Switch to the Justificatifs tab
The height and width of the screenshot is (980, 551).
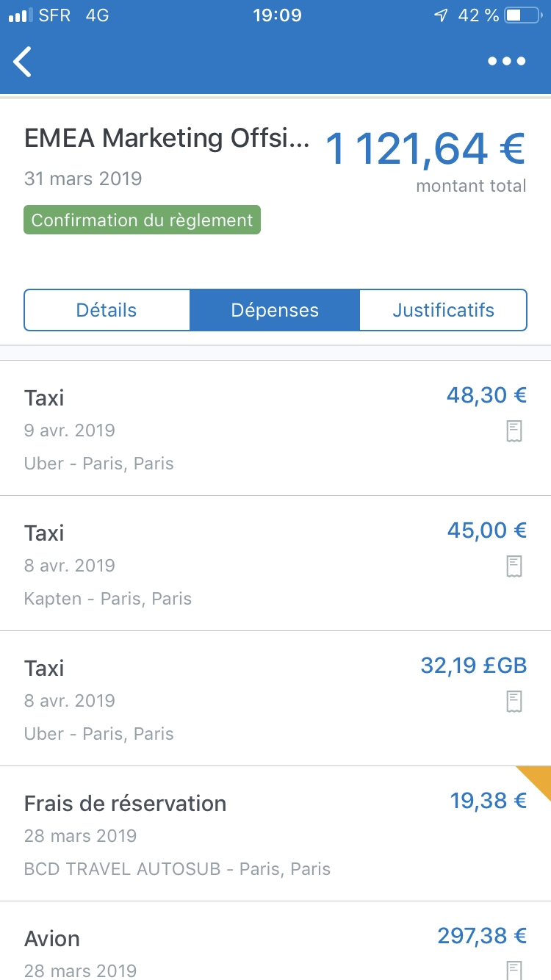(443, 310)
